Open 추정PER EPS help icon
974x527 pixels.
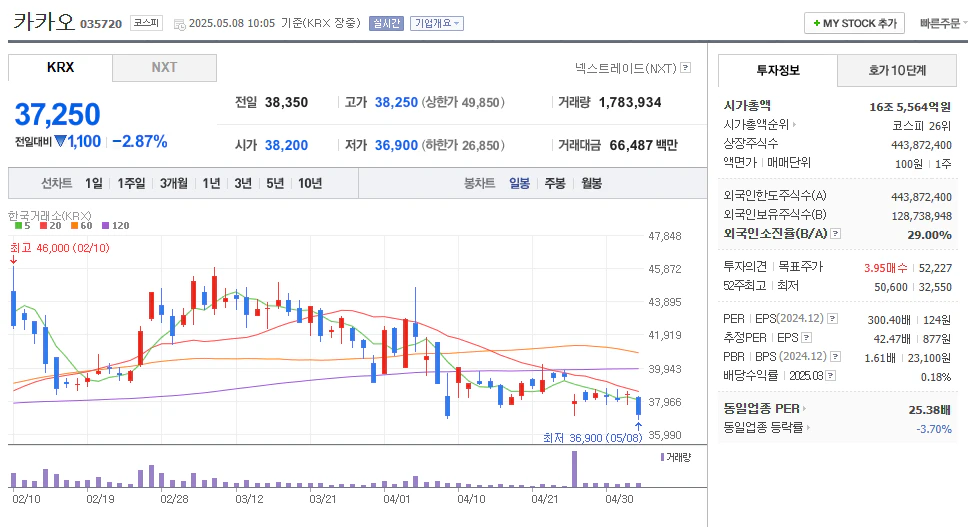tap(806, 337)
